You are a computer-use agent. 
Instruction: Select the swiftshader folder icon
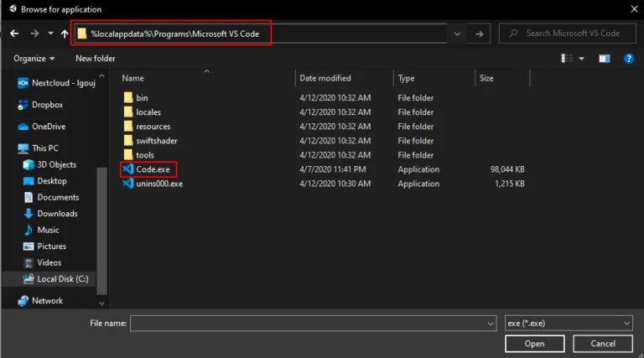click(128, 141)
